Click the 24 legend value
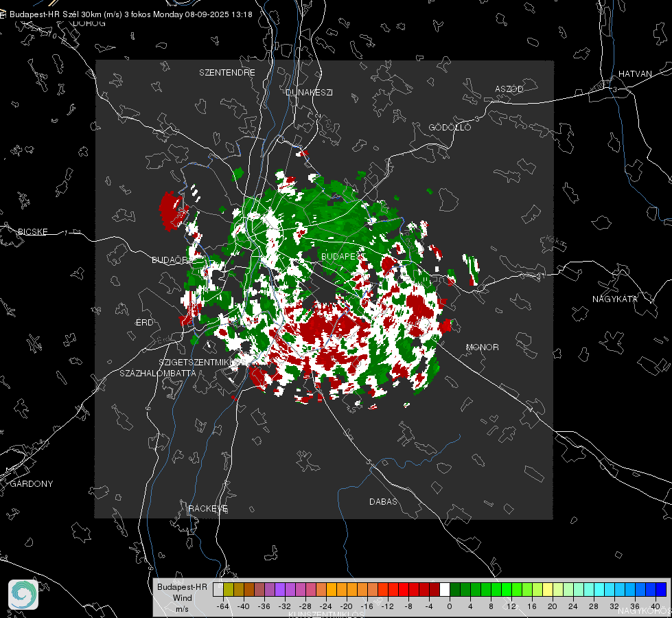 pos(573,606)
